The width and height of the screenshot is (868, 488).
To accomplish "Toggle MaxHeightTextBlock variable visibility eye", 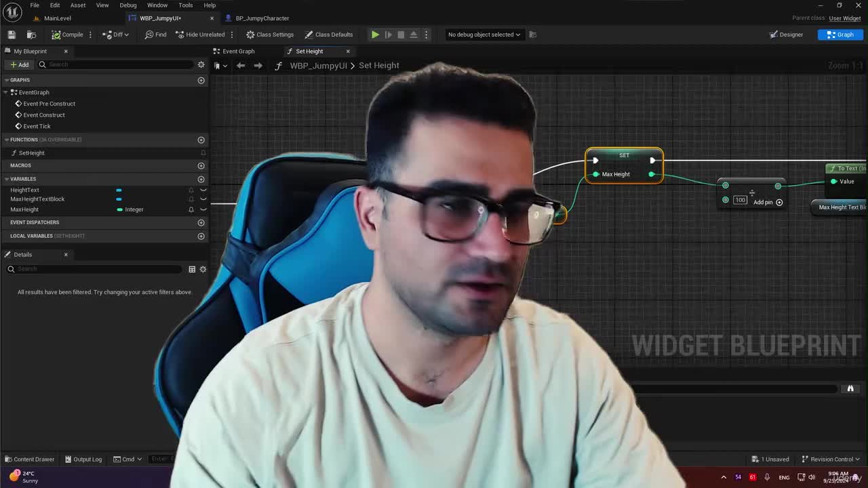I will (x=203, y=199).
